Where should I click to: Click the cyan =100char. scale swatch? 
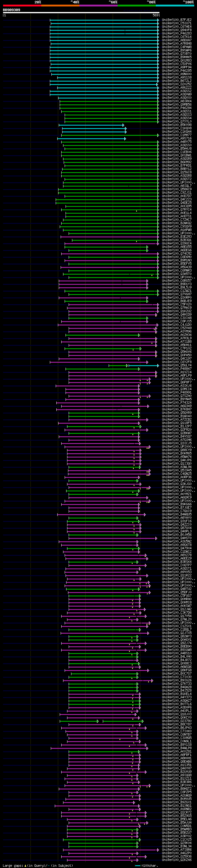(137, 865)
